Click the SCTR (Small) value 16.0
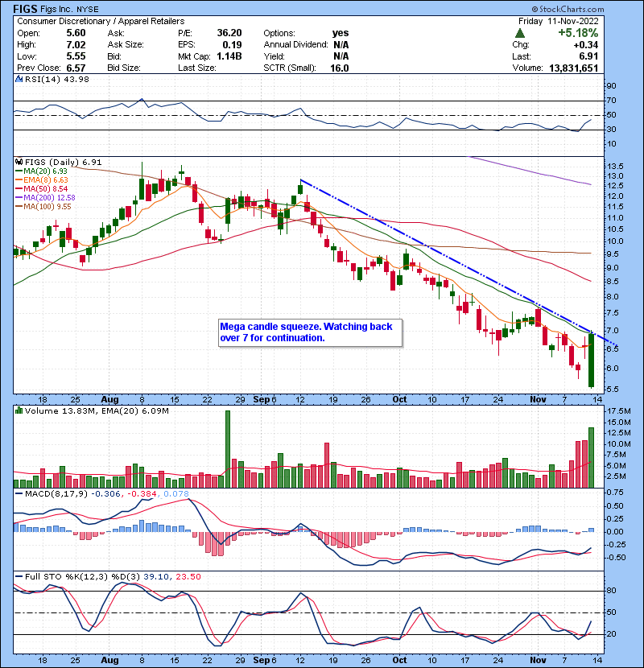 pyautogui.click(x=339, y=68)
